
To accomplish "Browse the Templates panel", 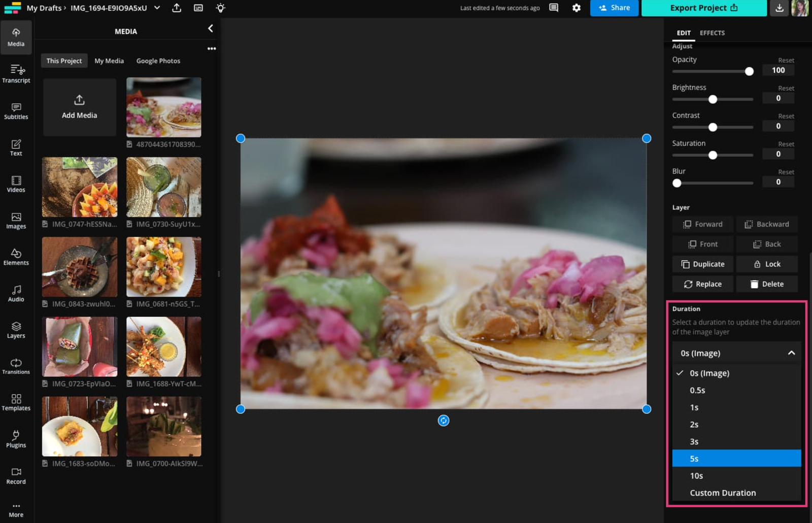I will (16, 402).
